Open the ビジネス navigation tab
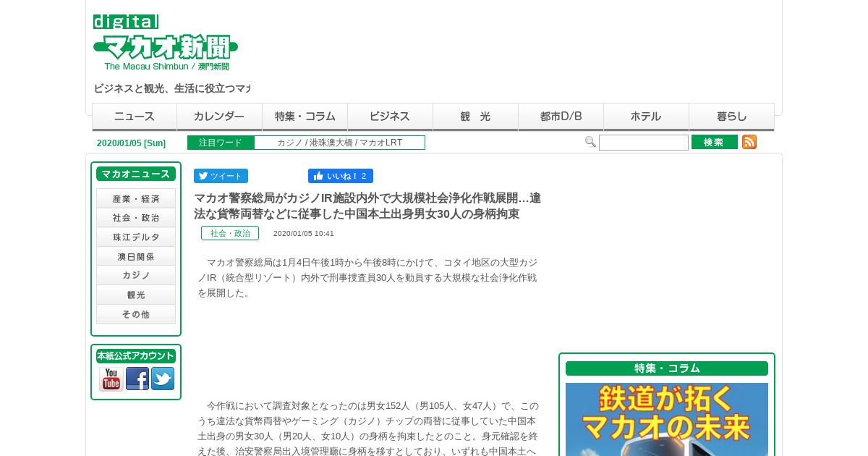Viewport: 868px width, 456px height. coord(391,117)
